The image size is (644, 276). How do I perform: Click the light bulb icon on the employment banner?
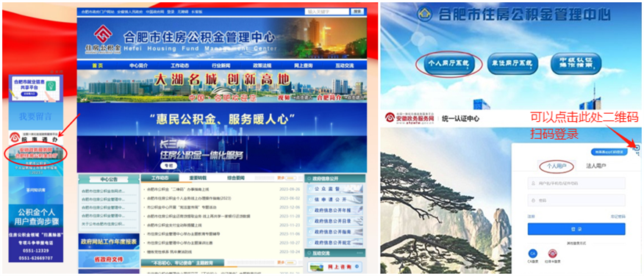pos(51,85)
